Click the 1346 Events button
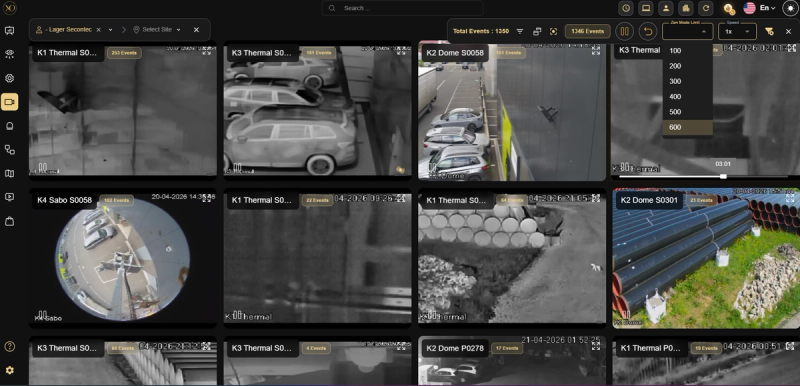Screen dimensions: 800x386 click(588, 32)
